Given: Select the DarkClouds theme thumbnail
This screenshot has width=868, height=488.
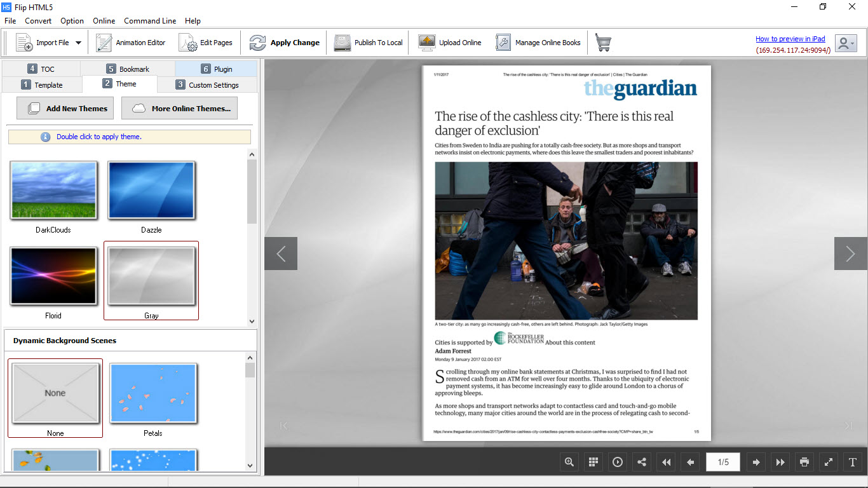Looking at the screenshot, I should [53, 191].
